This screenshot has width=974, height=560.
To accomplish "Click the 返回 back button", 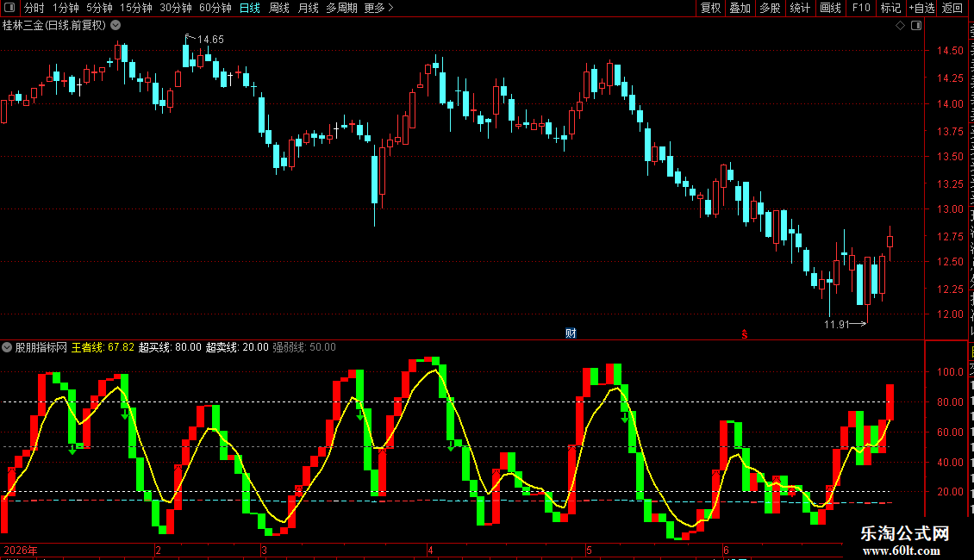I will [952, 8].
